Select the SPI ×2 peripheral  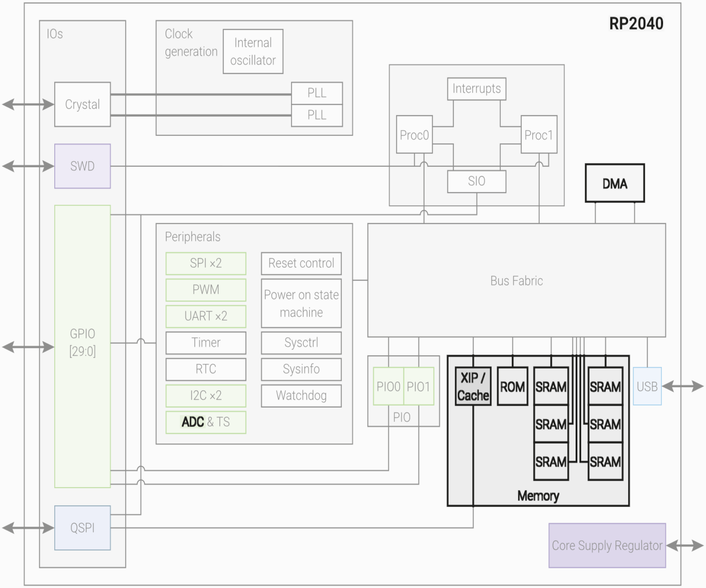pyautogui.click(x=206, y=264)
